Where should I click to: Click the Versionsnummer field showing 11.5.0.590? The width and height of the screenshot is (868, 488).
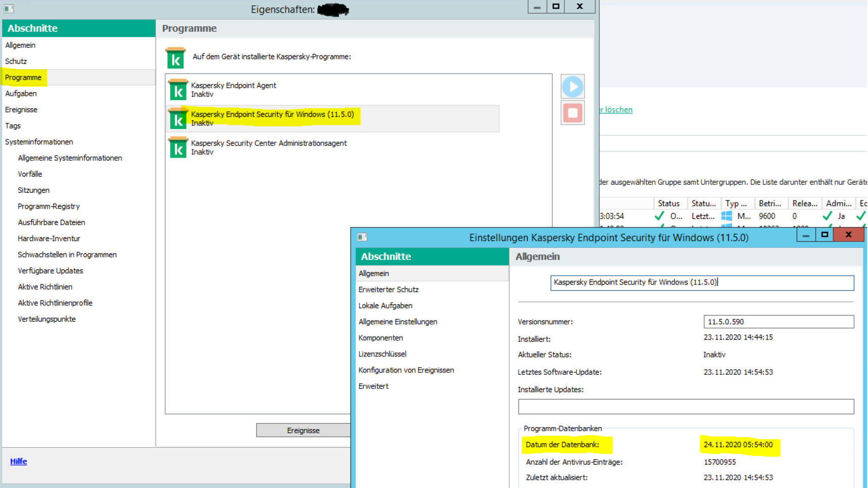779,322
